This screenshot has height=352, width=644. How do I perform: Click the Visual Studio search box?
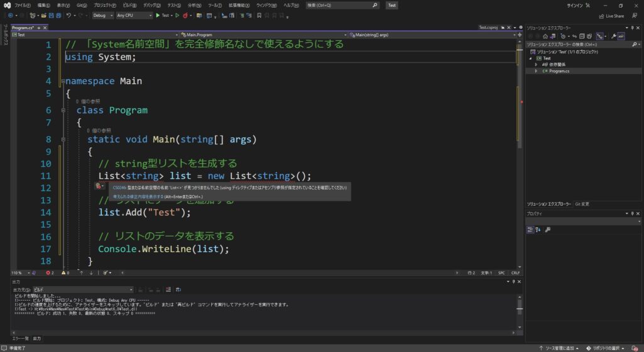coord(342,5)
